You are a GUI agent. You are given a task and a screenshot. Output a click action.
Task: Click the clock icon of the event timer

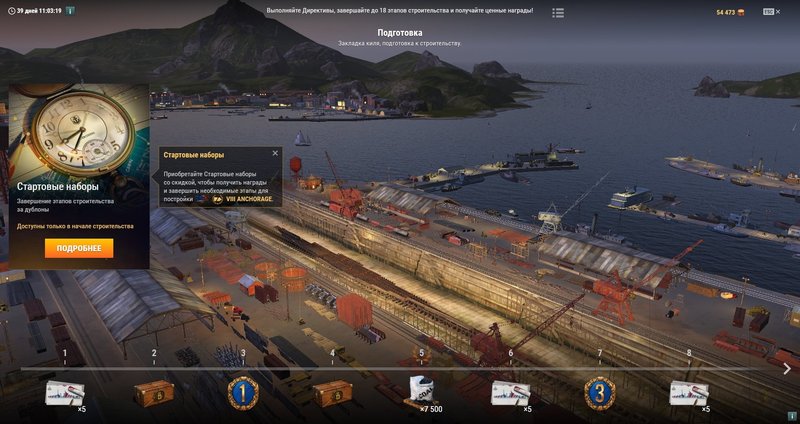coord(11,11)
